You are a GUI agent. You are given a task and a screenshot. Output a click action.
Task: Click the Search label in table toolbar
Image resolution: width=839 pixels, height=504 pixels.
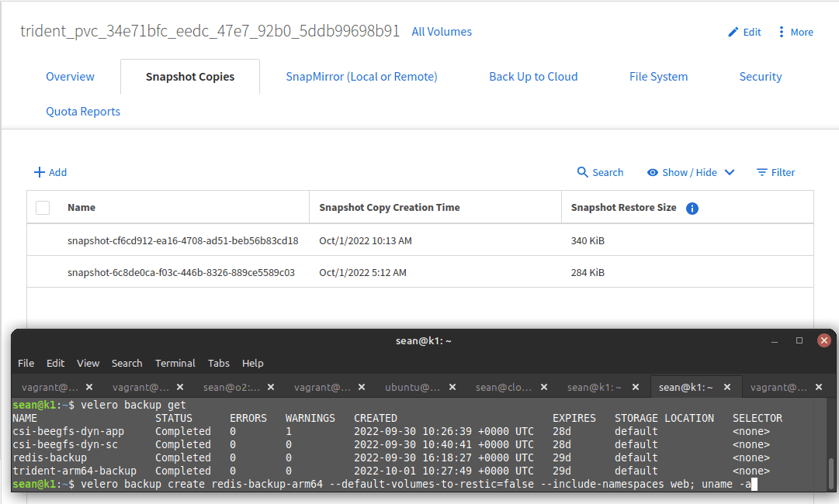click(608, 172)
